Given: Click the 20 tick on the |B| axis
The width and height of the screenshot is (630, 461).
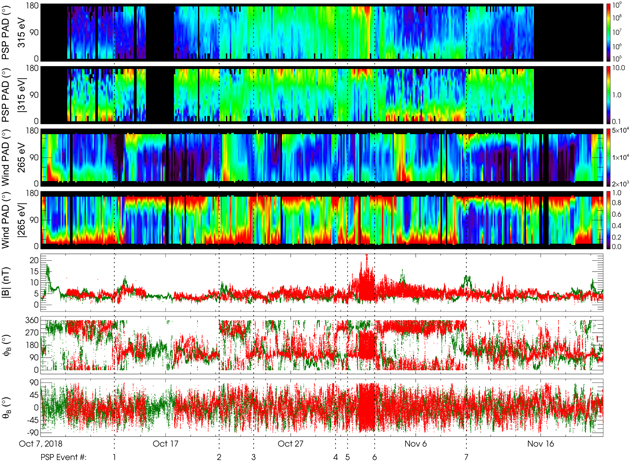Looking at the screenshot, I should click(x=35, y=260).
